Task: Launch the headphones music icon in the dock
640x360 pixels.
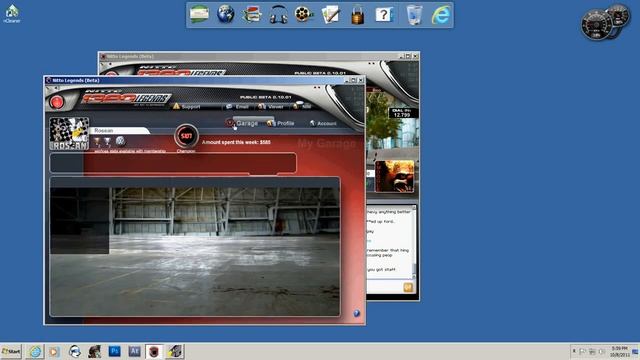Action: click(278, 15)
